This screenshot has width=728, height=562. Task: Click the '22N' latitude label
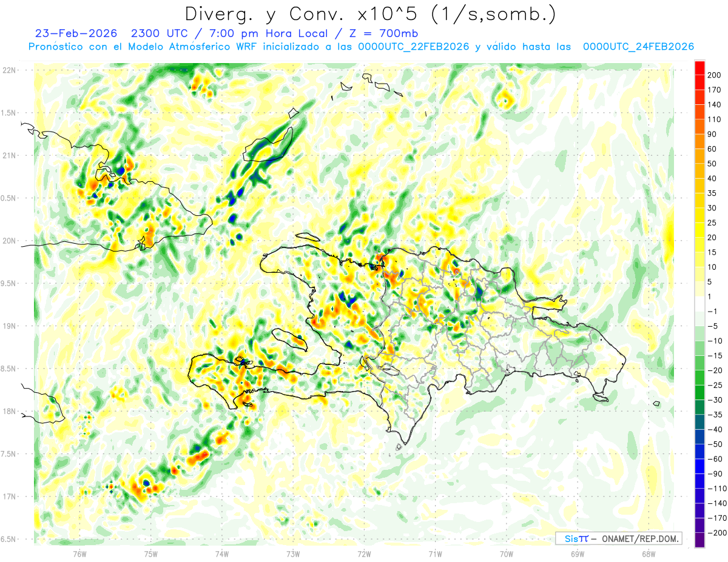[10, 70]
